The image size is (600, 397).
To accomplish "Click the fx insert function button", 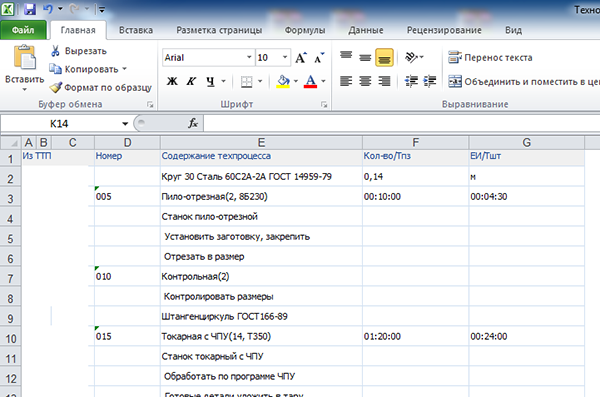I will (x=192, y=123).
